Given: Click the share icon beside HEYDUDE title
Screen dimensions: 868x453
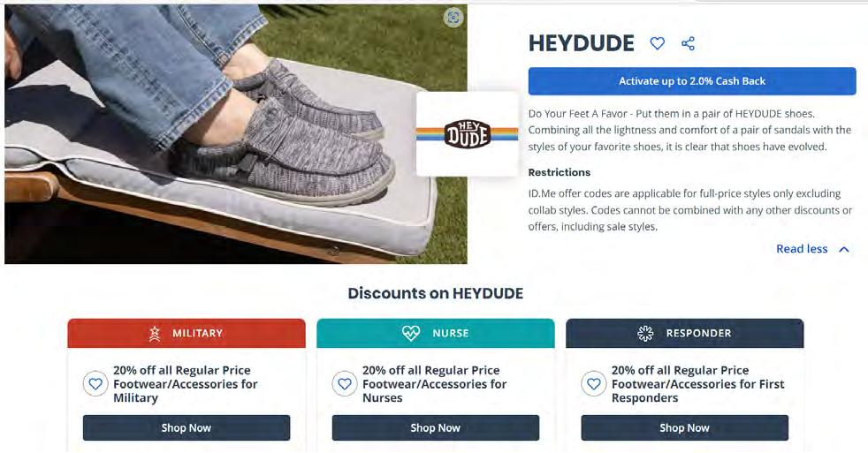Looking at the screenshot, I should pos(688,43).
